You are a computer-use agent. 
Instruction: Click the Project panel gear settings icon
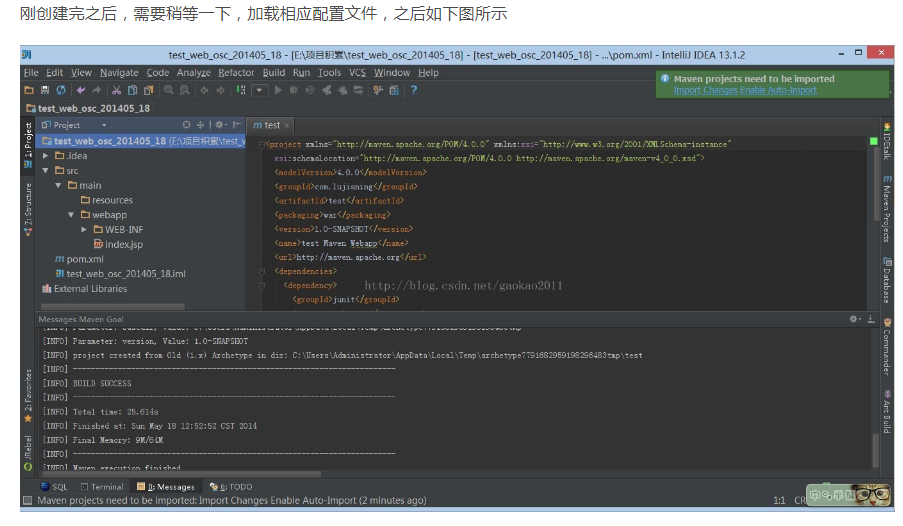pos(221,124)
